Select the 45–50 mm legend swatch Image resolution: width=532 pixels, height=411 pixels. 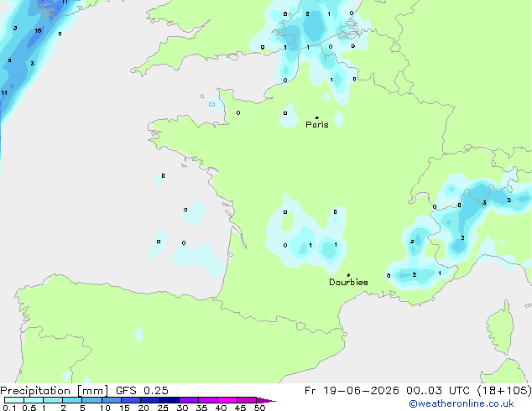(x=247, y=400)
